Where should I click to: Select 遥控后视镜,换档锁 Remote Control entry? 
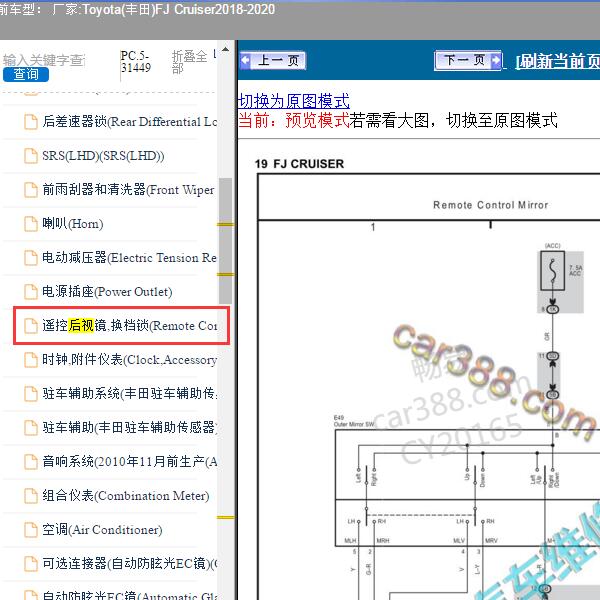pos(130,326)
